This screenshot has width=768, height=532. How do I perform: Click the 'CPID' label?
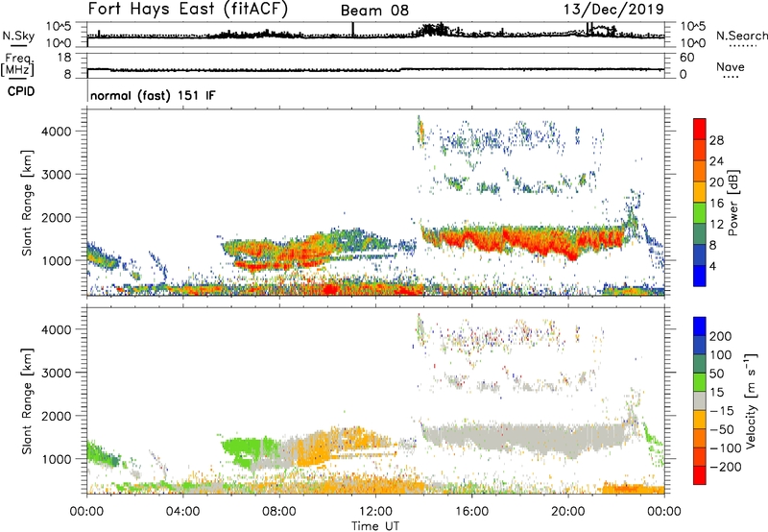21,91
